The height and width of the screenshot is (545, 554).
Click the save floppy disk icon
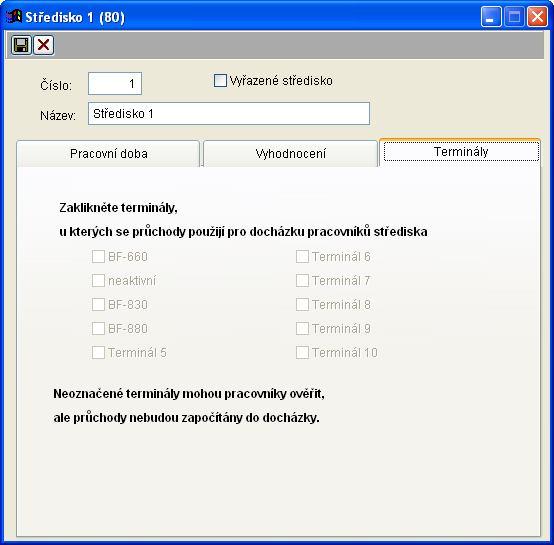click(x=21, y=45)
